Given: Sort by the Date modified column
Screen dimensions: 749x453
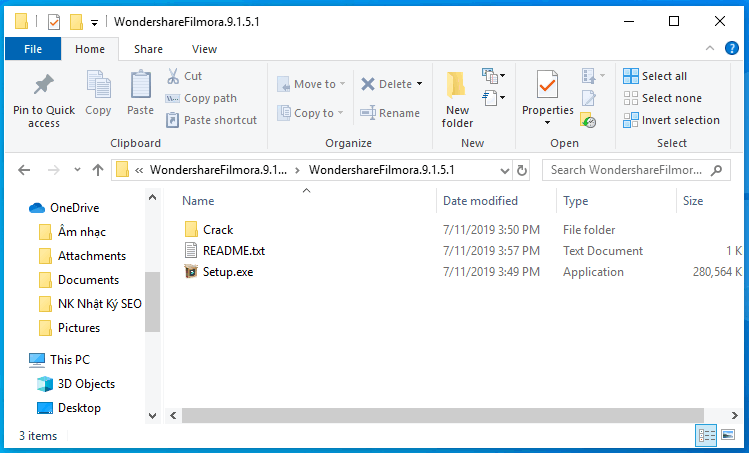Looking at the screenshot, I should [480, 201].
